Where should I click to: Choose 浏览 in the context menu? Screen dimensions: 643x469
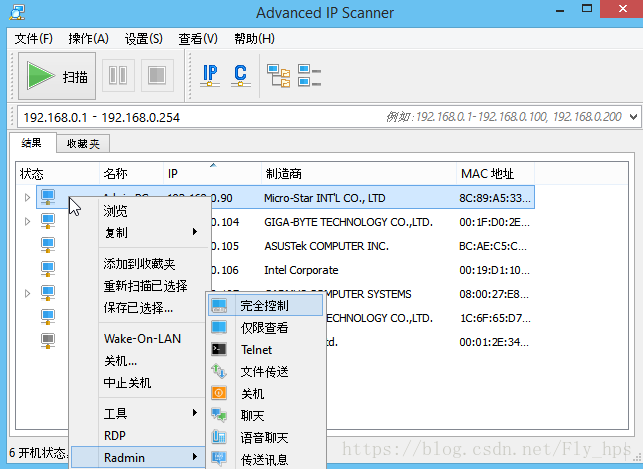(139, 211)
